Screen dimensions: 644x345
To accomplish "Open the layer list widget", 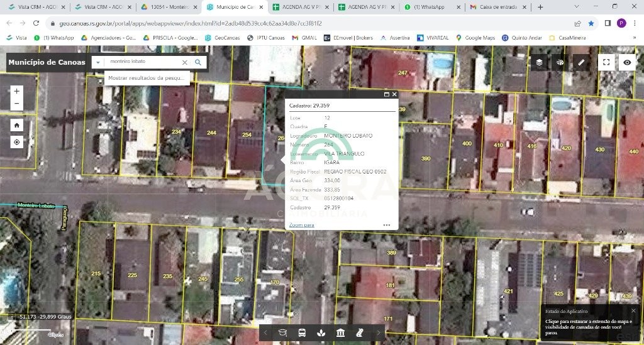I will click(x=539, y=62).
